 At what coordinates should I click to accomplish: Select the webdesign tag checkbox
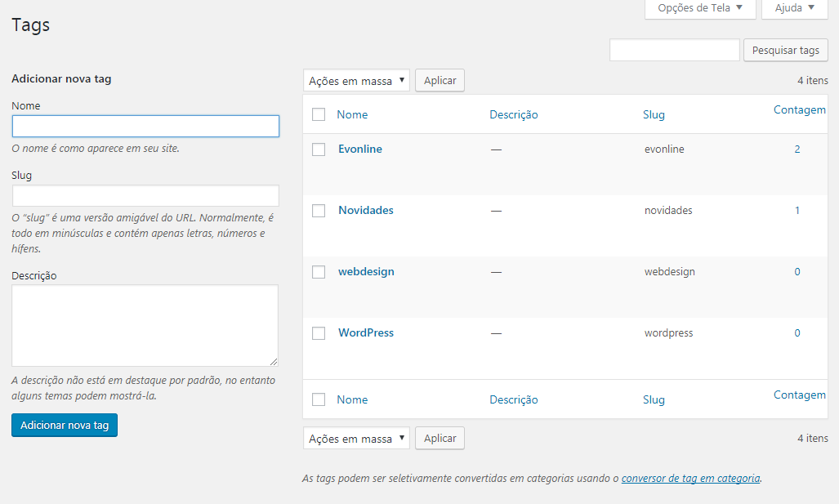[319, 272]
